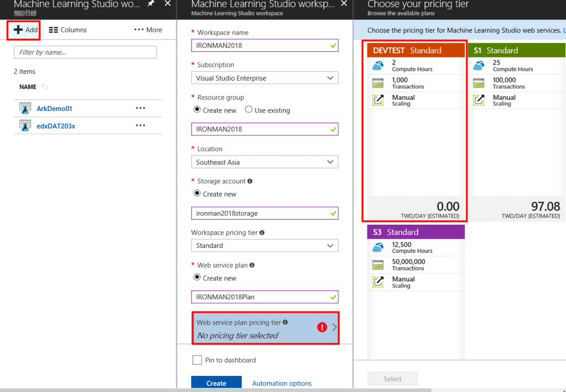This screenshot has height=392, width=566.
Task: Click DEVTEST Transactions icon
Action: (x=378, y=83)
